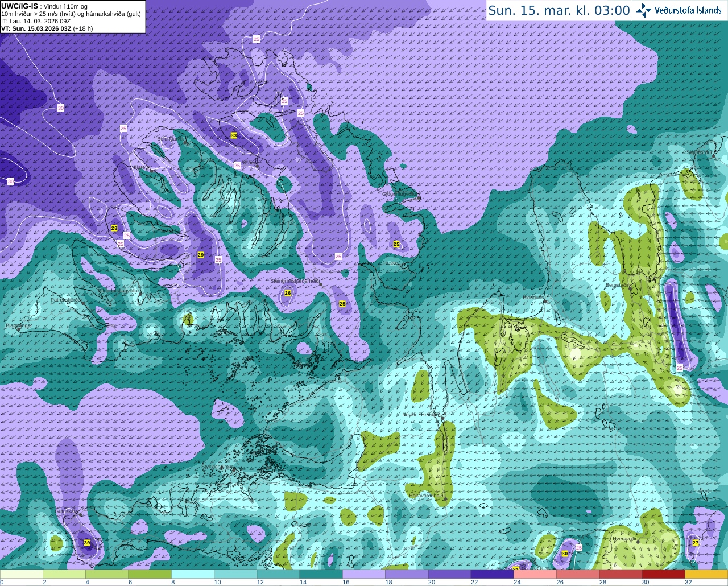The height and width of the screenshot is (586, 728).
Task: Select the orange above-32 legend swatch
Action: pyautogui.click(x=706, y=574)
